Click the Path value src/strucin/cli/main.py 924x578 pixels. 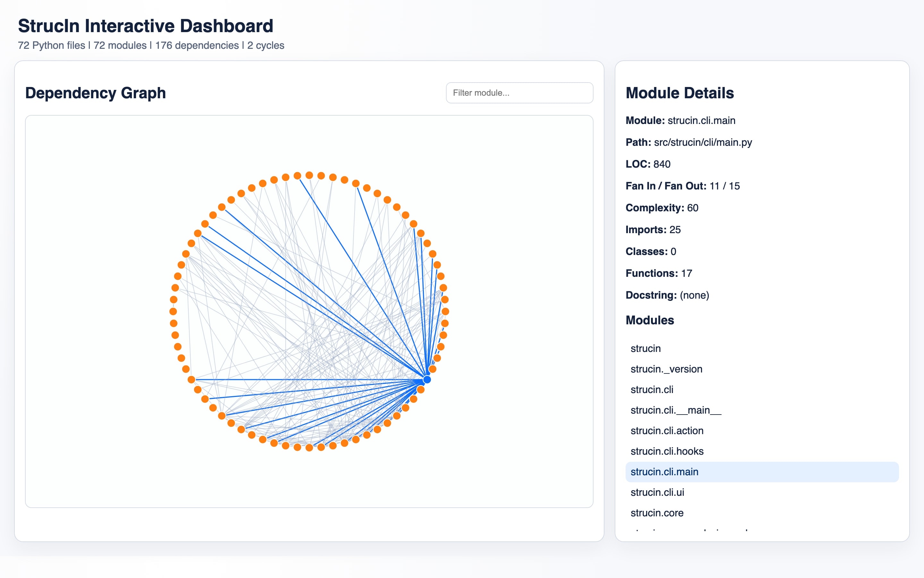pyautogui.click(x=703, y=142)
